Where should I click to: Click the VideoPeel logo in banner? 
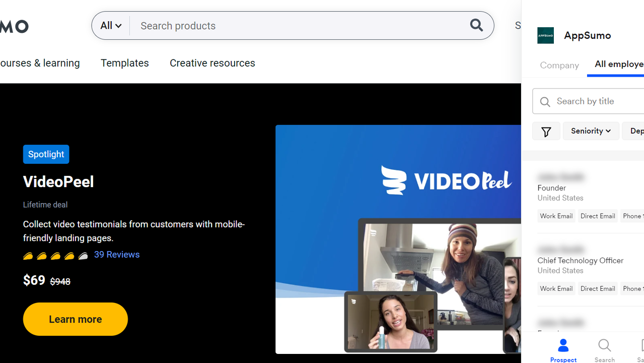(x=446, y=180)
